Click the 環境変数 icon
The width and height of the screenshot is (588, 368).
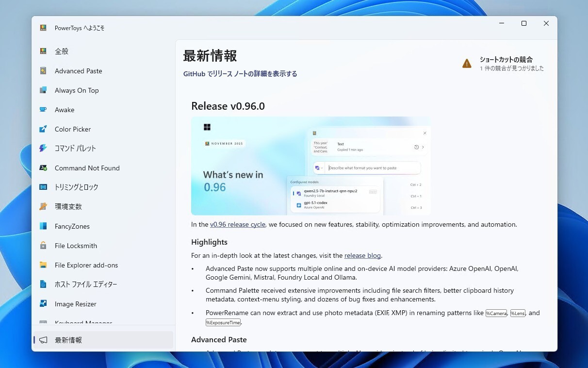43,206
